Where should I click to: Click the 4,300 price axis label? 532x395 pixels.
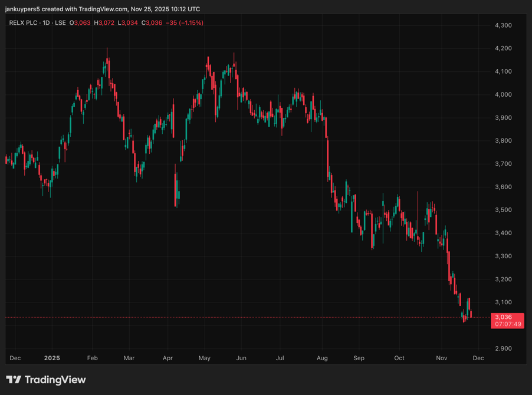503,25
